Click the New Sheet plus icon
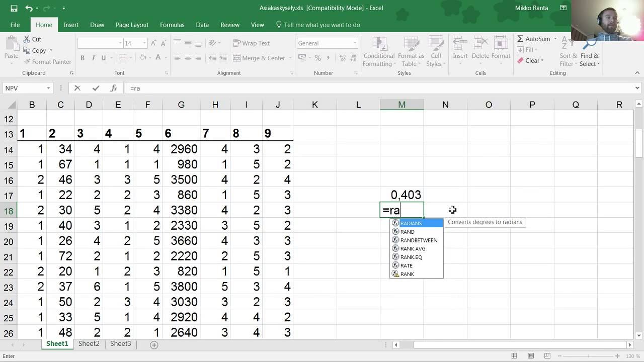 pos(154,345)
